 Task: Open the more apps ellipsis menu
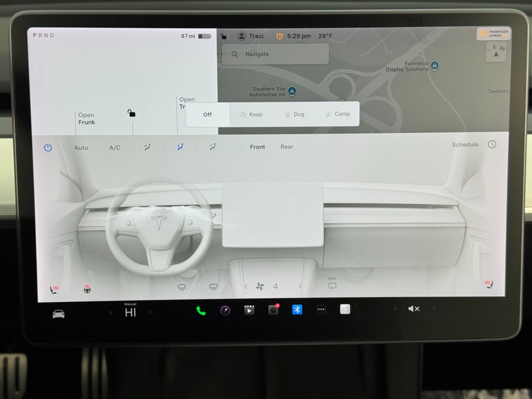pos(321,310)
